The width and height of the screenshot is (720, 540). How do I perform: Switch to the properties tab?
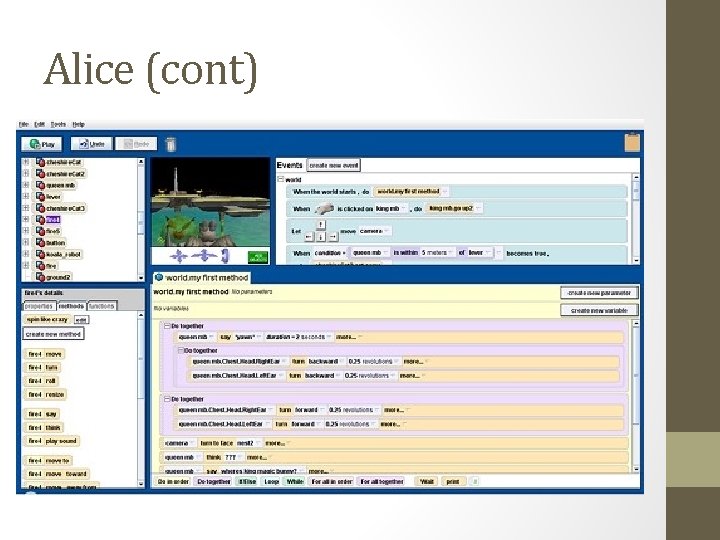click(39, 306)
